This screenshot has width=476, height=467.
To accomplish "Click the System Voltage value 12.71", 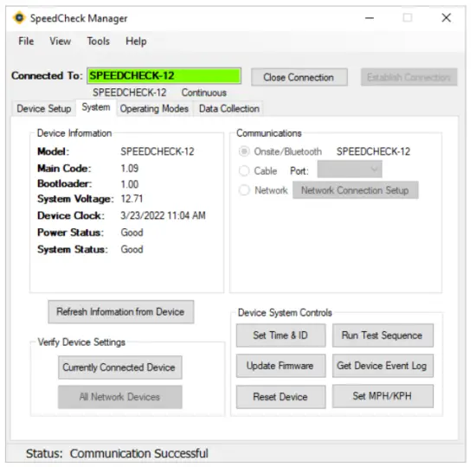I will coord(132,199).
